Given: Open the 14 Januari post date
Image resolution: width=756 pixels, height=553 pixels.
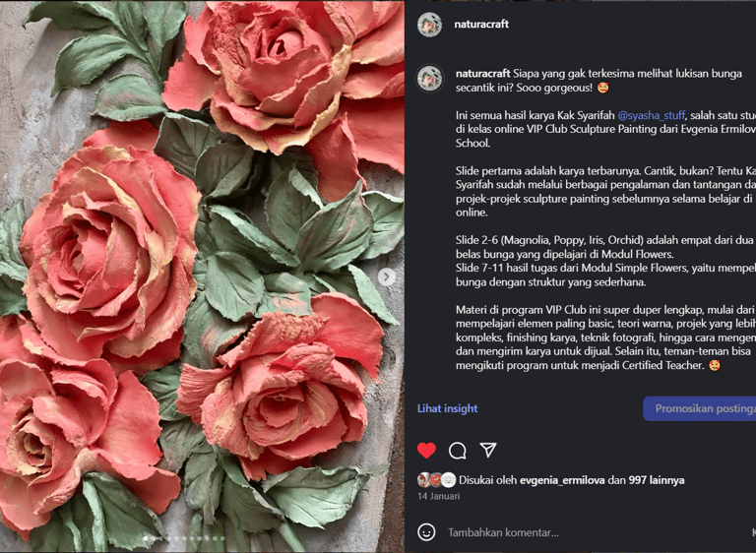Looking at the screenshot, I should pyautogui.click(x=439, y=496).
